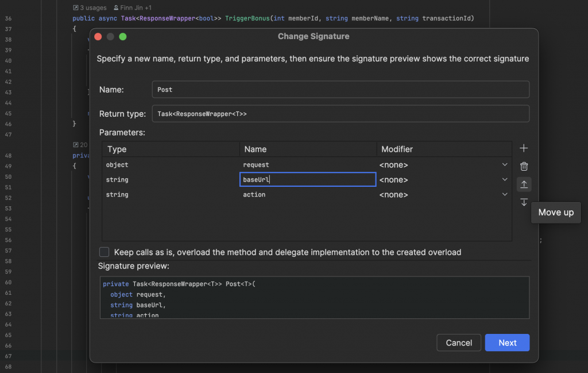
Task: Select the "object" type cell of the request row
Action: (117, 165)
